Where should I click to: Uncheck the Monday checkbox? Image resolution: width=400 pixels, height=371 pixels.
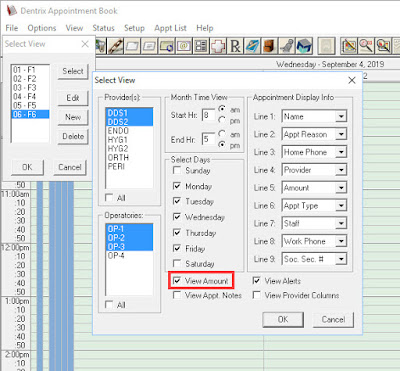177,186
